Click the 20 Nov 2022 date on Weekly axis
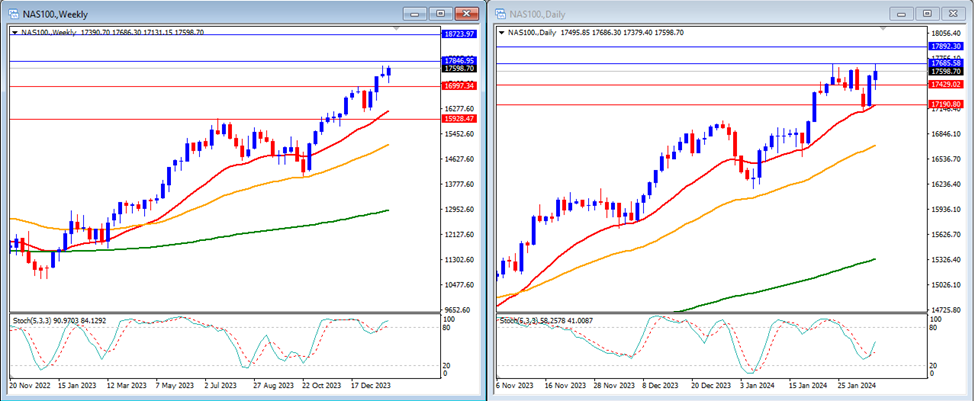The image size is (975, 401). click(x=29, y=385)
